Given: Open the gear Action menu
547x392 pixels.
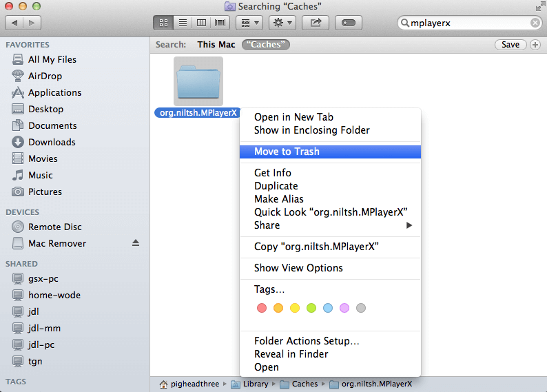Looking at the screenshot, I should tap(282, 23).
